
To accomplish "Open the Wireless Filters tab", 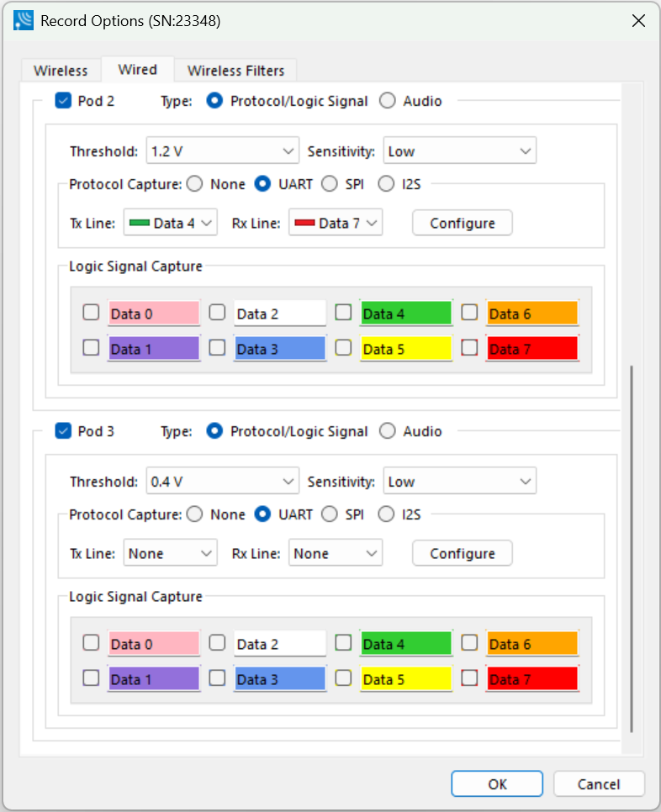I will pos(235,71).
